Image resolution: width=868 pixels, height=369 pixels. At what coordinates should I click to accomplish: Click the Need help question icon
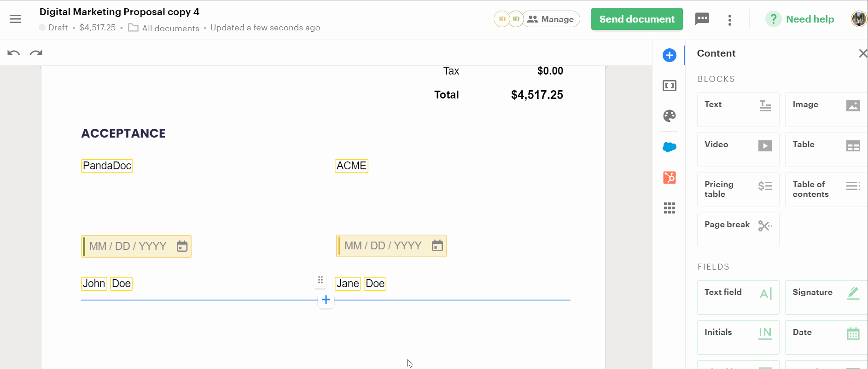(773, 19)
